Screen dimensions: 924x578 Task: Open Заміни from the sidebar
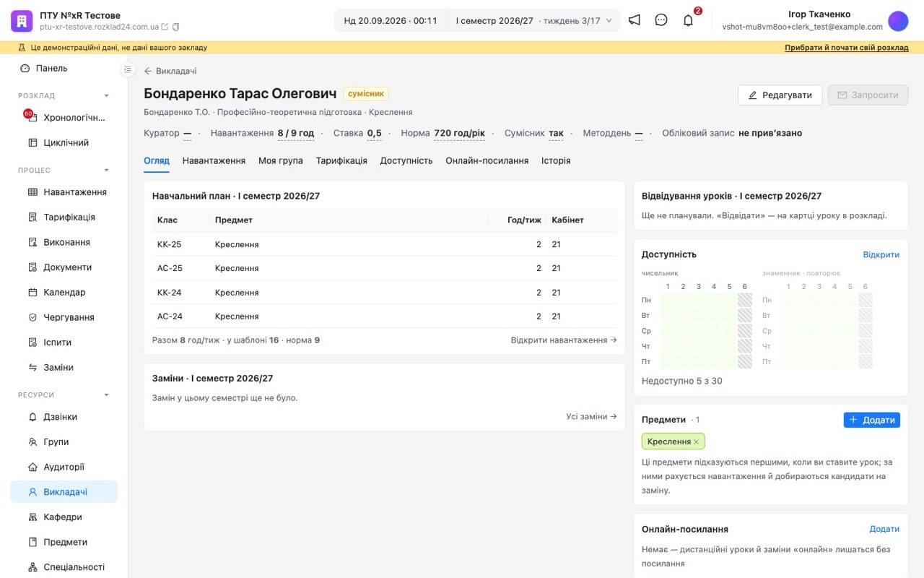tap(64, 368)
